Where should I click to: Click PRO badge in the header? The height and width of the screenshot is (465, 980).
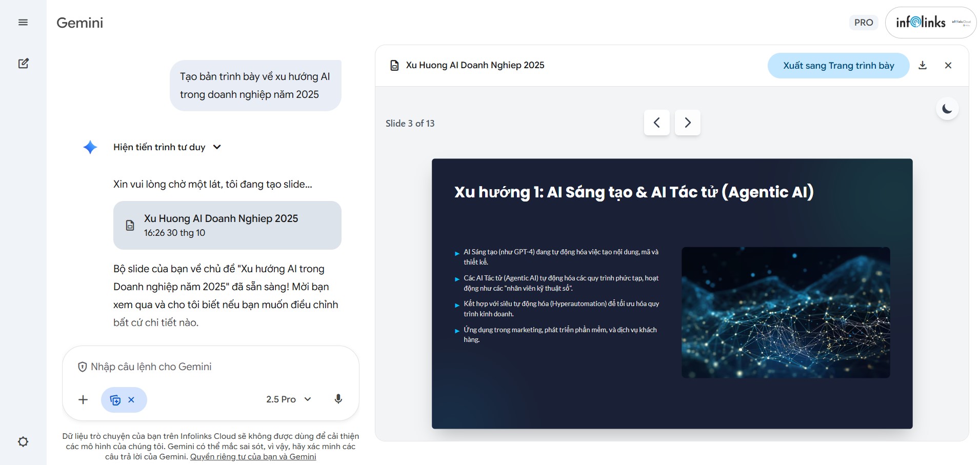click(863, 23)
